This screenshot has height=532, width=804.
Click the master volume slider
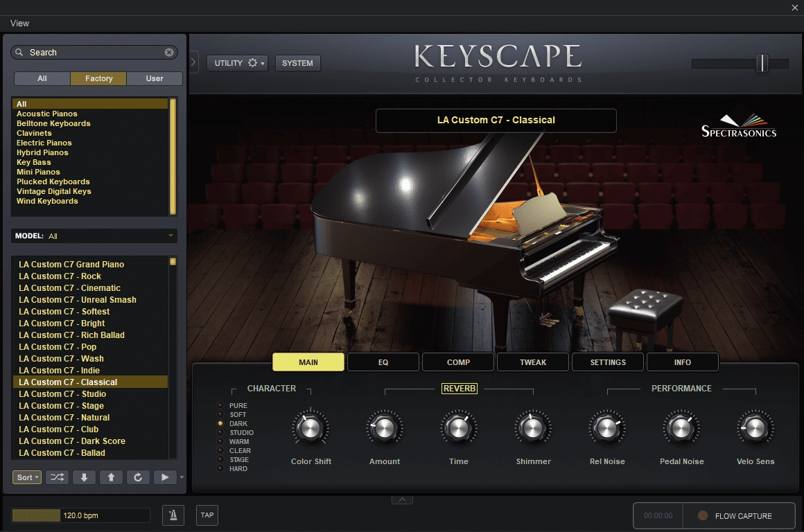tap(762, 63)
